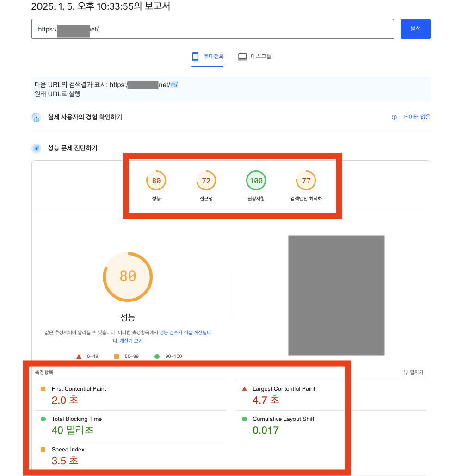Select the 권장사항 score gauge showing 100
The image size is (451, 476).
point(256,181)
